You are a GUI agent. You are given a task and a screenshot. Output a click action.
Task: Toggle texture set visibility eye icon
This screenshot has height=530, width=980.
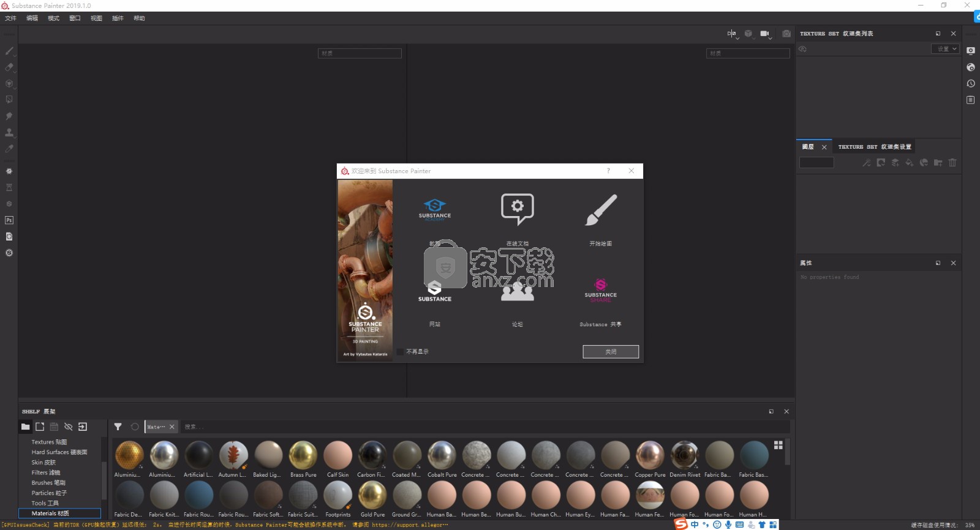pos(802,49)
